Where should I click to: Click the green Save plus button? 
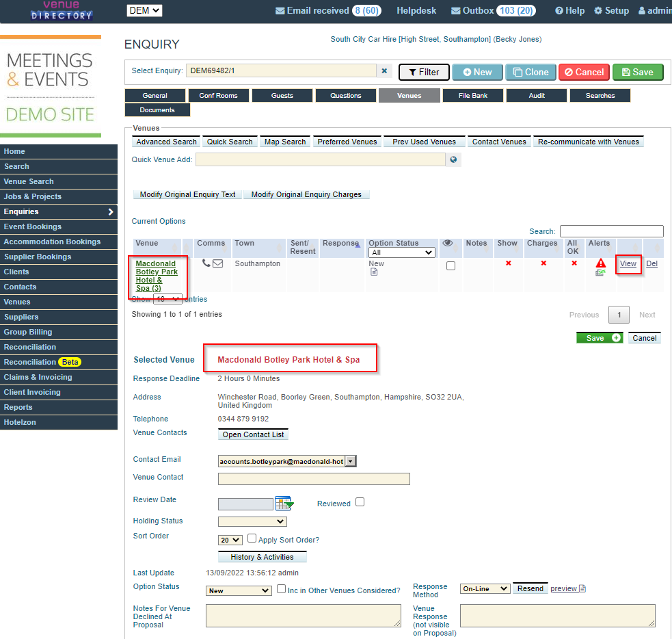(x=600, y=338)
